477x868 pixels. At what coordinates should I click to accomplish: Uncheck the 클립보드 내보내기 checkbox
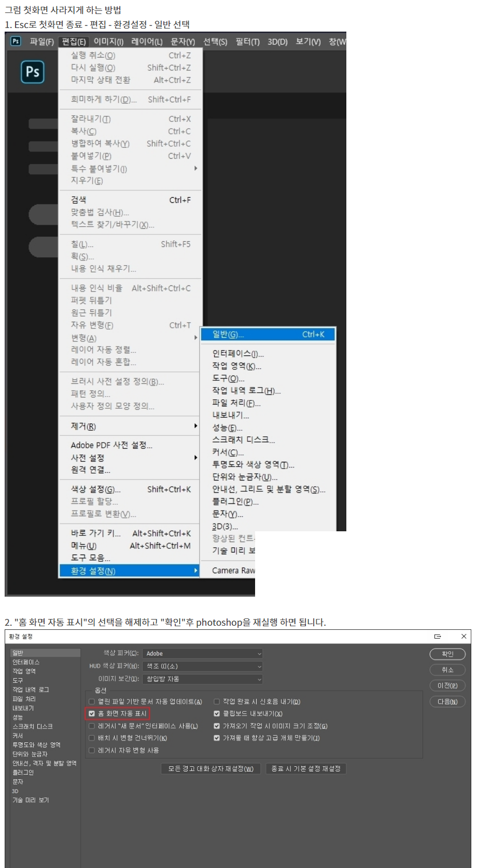pyautogui.click(x=217, y=713)
